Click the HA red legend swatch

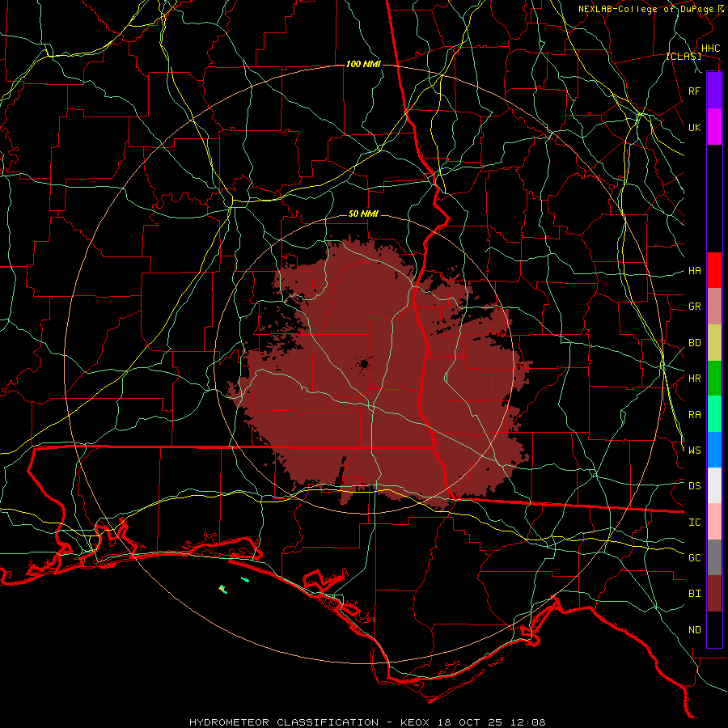click(x=714, y=270)
